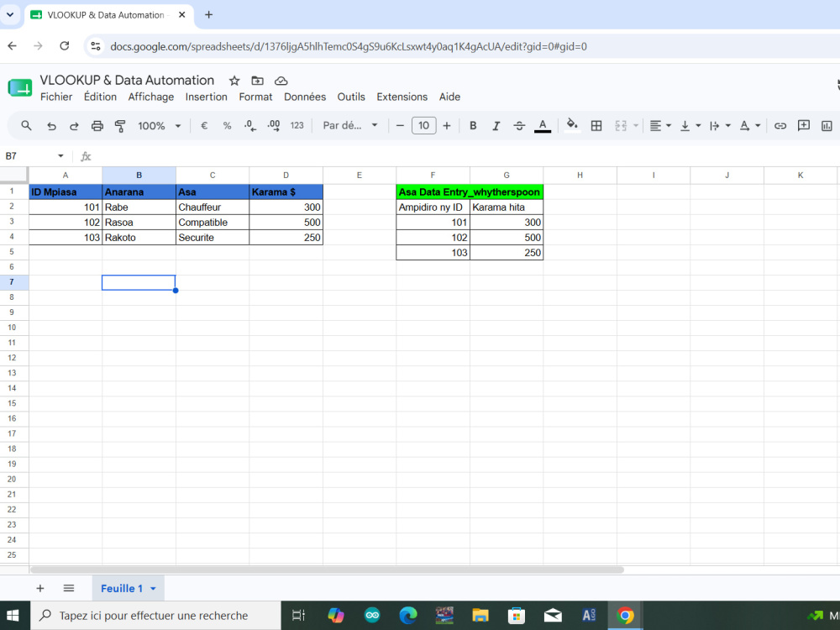Viewport: 840px width, 630px height.
Task: Click the Name Box showing B7
Action: point(28,156)
